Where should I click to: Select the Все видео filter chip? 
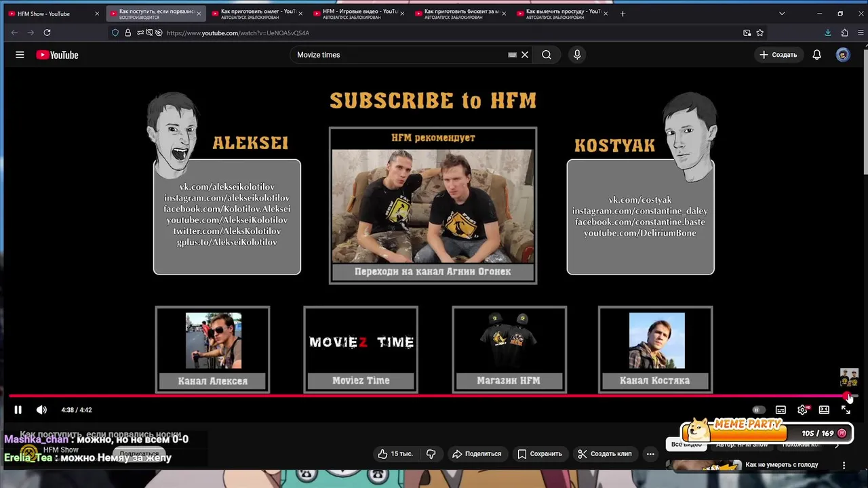686,445
